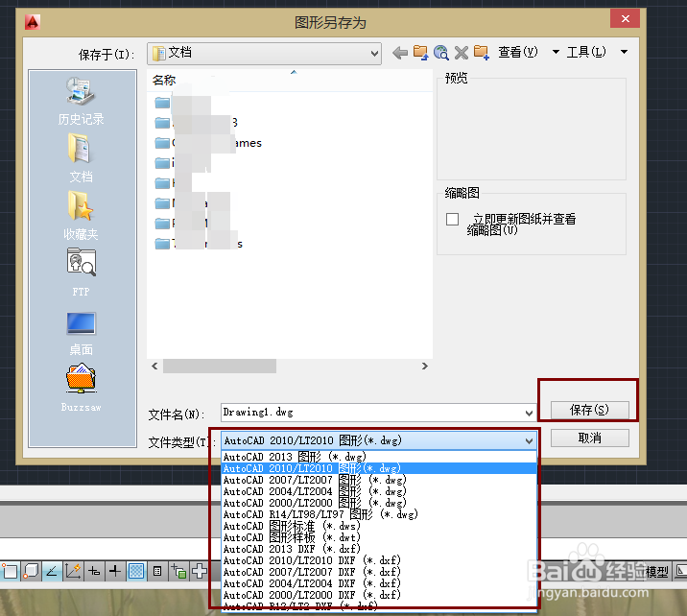Toggle Selection Cycling in the status bar
687x616 pixels.
pyautogui.click(x=178, y=571)
